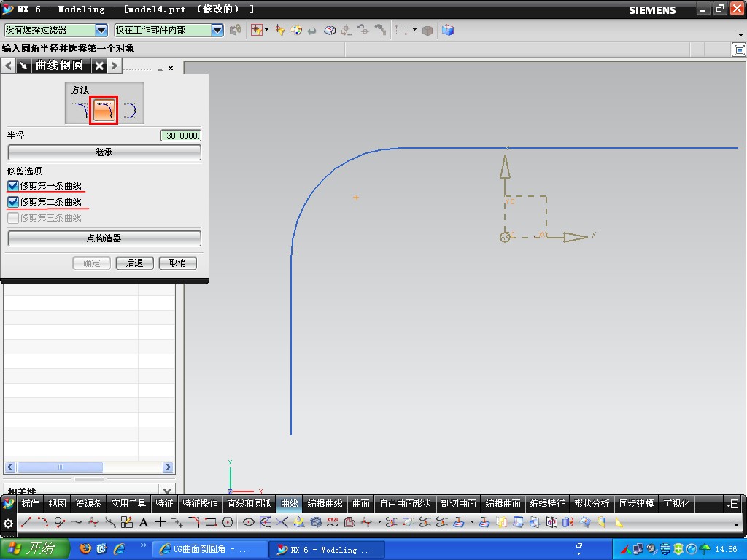Switch to the 视图 toolbar tab
This screenshot has height=560, width=747.
[57, 503]
